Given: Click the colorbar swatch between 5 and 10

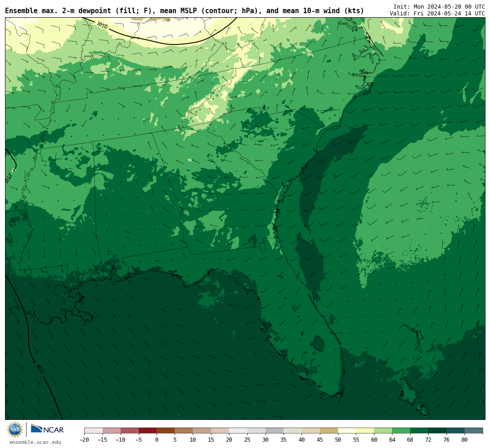Looking at the screenshot, I should [184, 431].
